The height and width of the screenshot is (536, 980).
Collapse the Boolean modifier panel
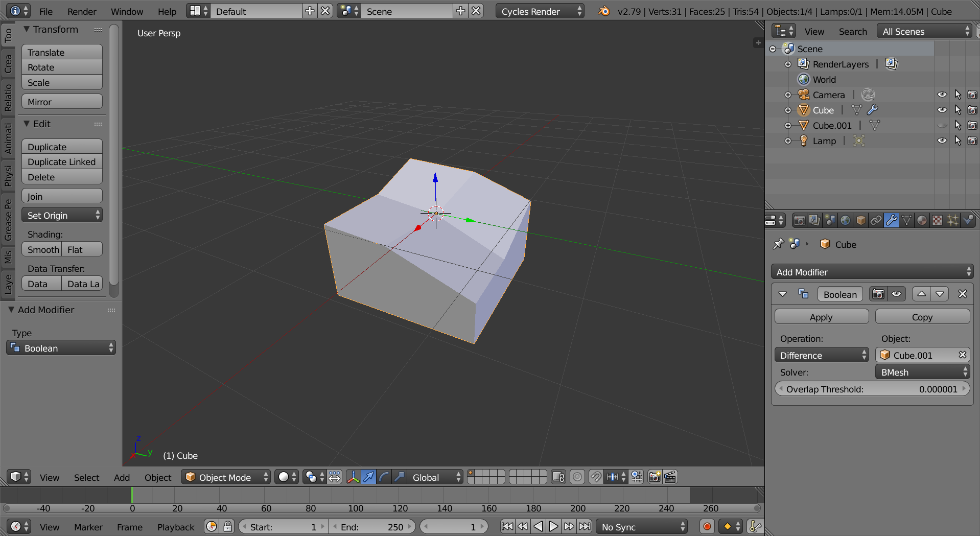[x=783, y=294]
